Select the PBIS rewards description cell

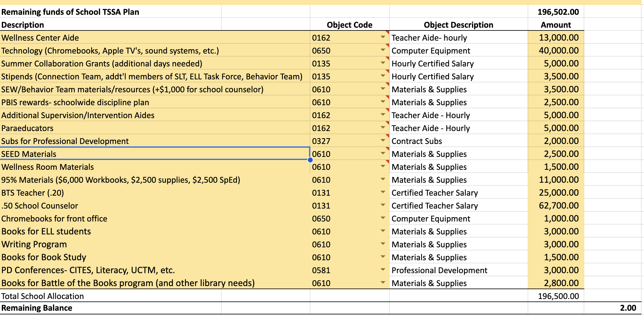pos(155,102)
